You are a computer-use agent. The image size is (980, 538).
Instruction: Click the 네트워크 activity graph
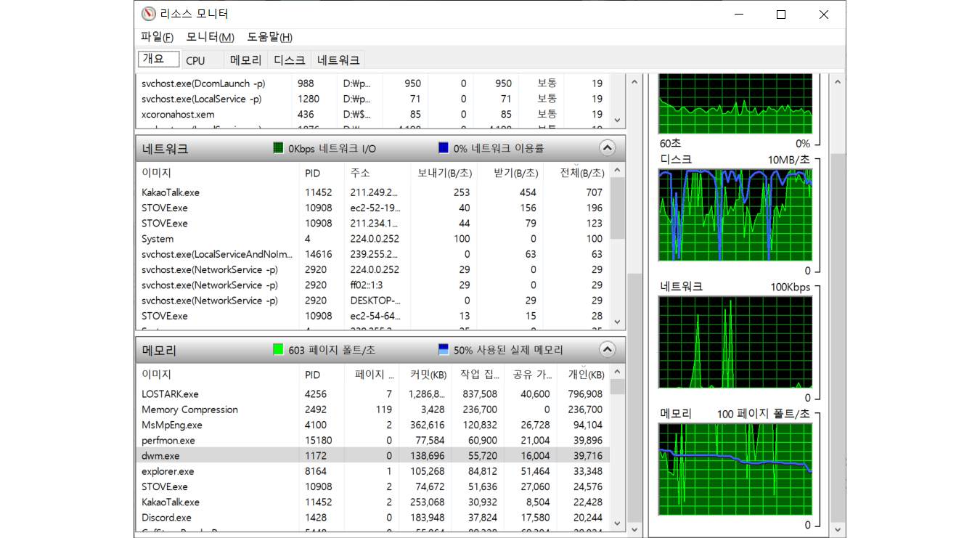[x=735, y=342]
